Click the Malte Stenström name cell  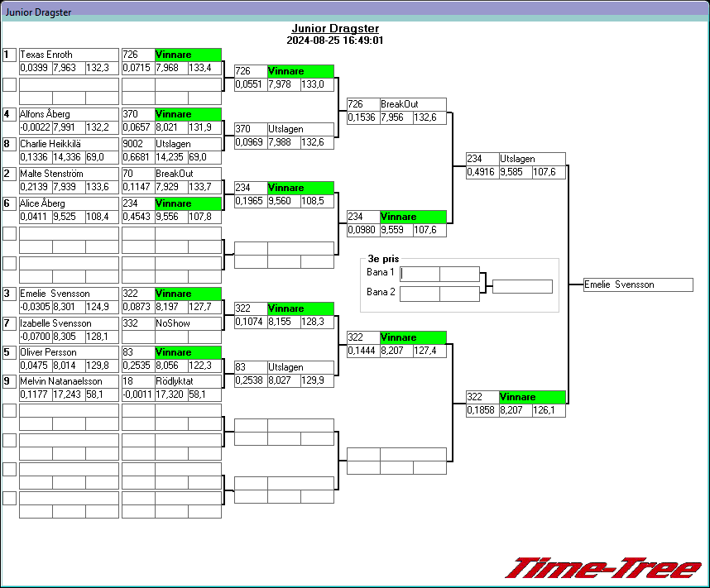coord(69,174)
